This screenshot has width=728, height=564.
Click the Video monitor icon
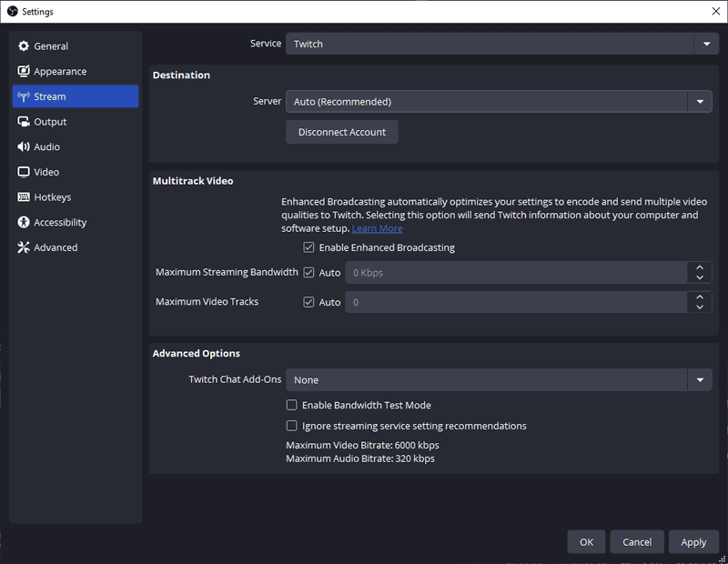click(x=24, y=172)
